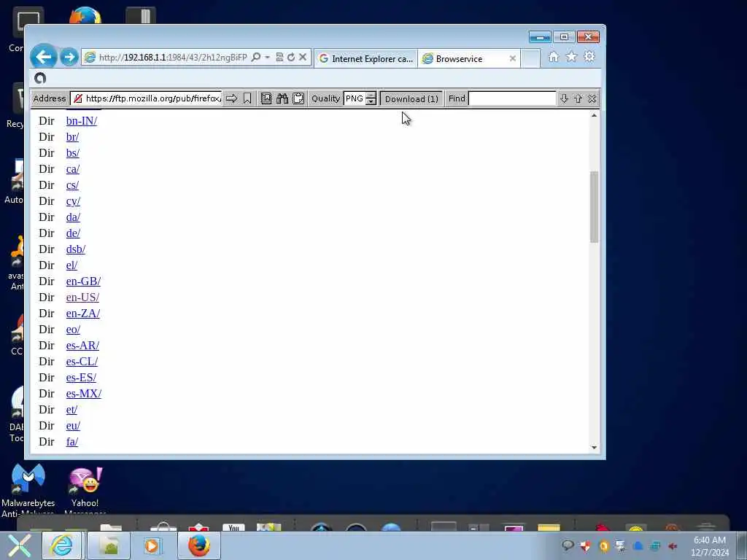Open the bs/ directory link
This screenshot has width=747, height=560.
[73, 153]
